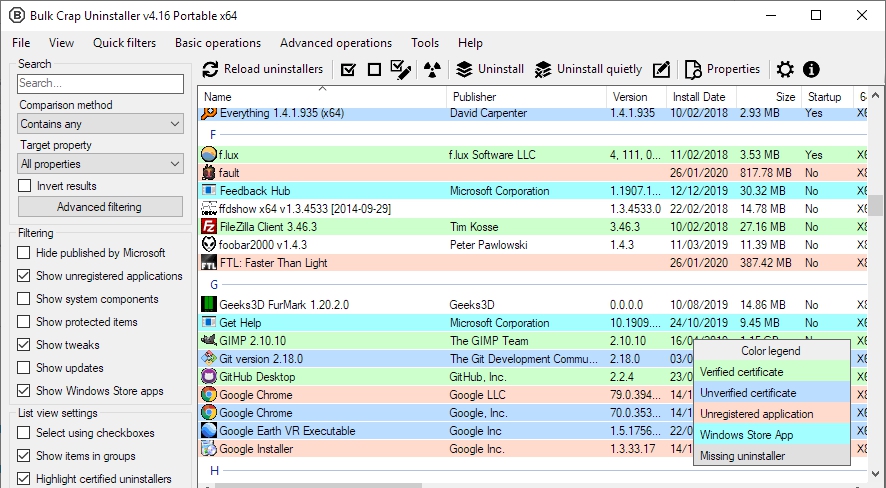Uncheck Show items in groups
Screen dimensions: 886x488
(x=23, y=456)
